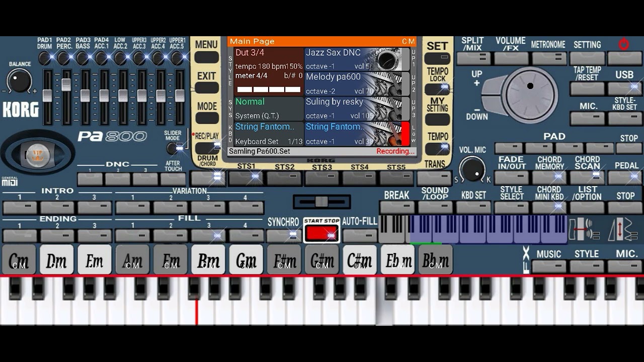Play the Em chord pad
Image resolution: width=644 pixels, height=362 pixels.
[95, 259]
